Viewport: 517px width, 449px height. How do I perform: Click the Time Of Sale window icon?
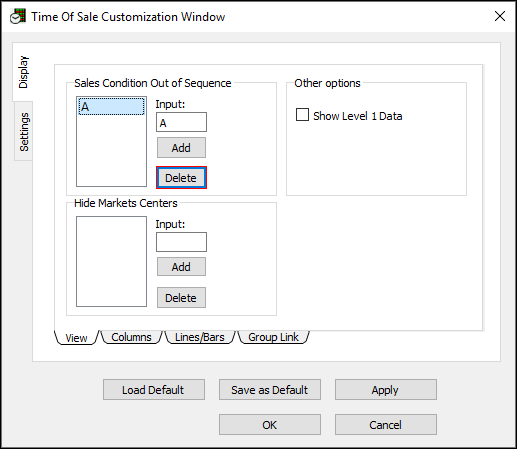click(x=18, y=16)
